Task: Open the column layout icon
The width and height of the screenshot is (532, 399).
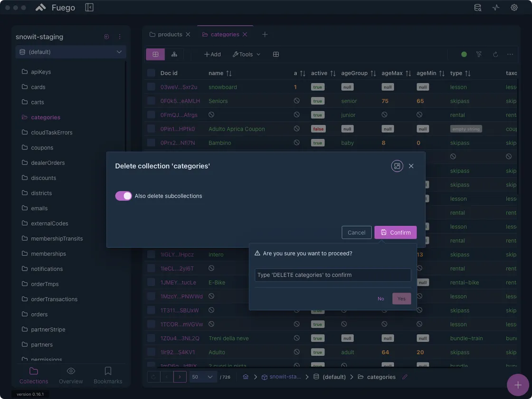Action: [276, 54]
